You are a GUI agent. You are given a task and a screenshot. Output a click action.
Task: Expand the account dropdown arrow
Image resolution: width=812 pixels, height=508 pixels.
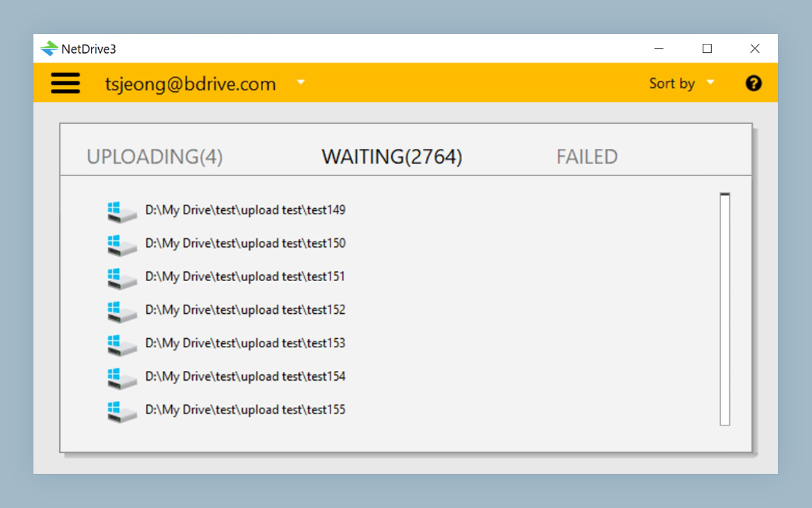click(x=301, y=82)
